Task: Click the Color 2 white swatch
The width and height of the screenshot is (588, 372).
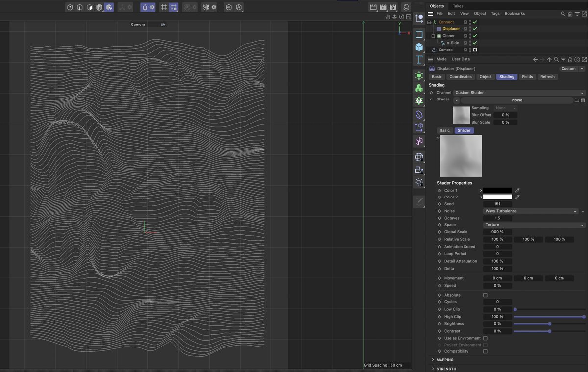Action: coord(497,197)
